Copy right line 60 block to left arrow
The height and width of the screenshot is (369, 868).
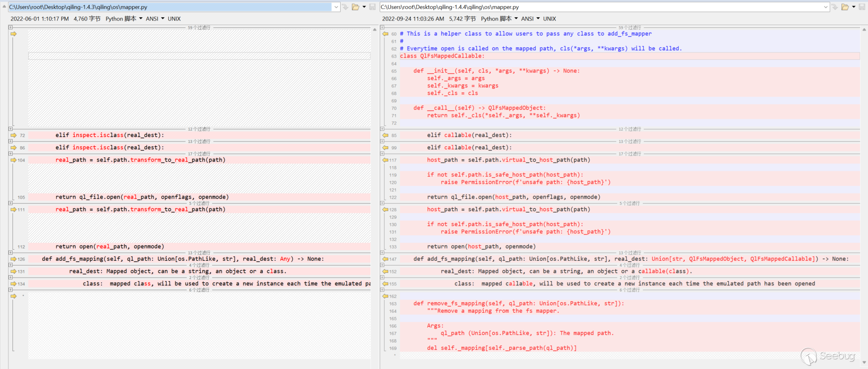click(385, 34)
